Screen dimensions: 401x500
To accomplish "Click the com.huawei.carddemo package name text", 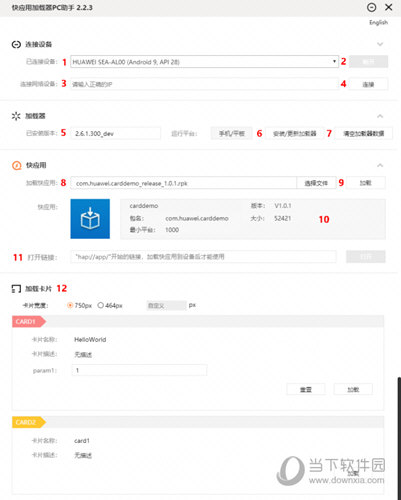I will 197,218.
